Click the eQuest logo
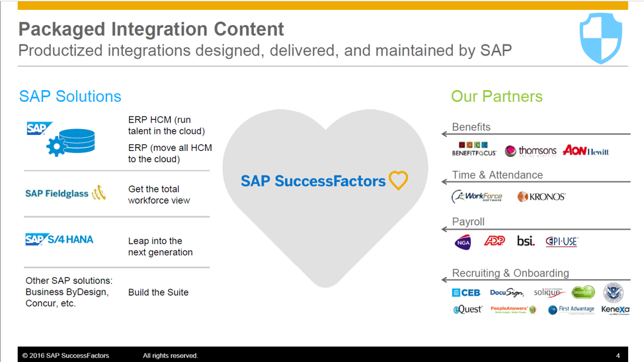Image resolution: width=644 pixels, height=362 pixels. [x=467, y=310]
